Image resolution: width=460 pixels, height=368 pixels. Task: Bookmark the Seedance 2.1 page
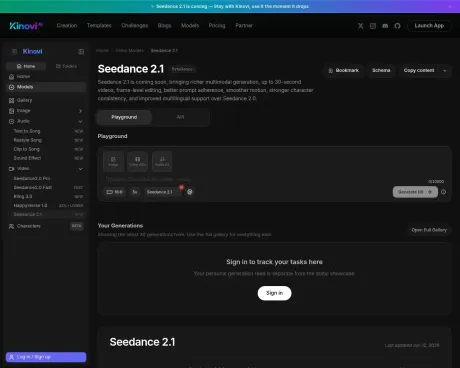(x=343, y=70)
